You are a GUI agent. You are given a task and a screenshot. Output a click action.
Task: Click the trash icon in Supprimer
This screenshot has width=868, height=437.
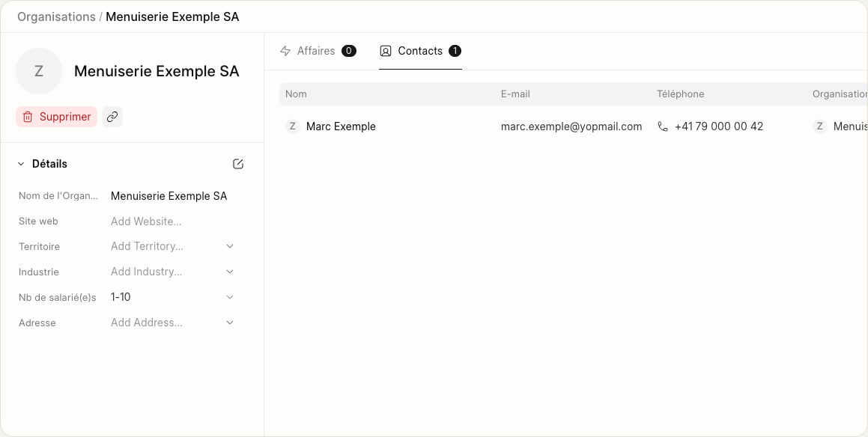[28, 117]
